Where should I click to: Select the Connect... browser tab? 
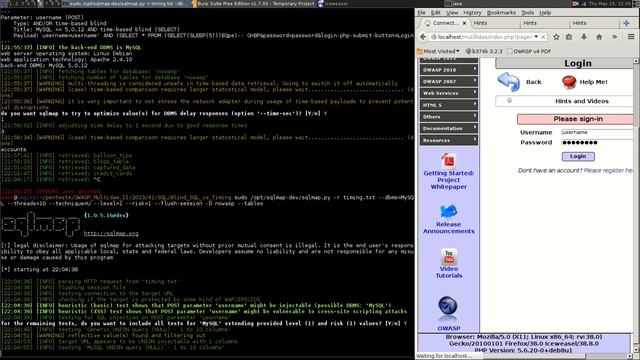click(x=444, y=23)
